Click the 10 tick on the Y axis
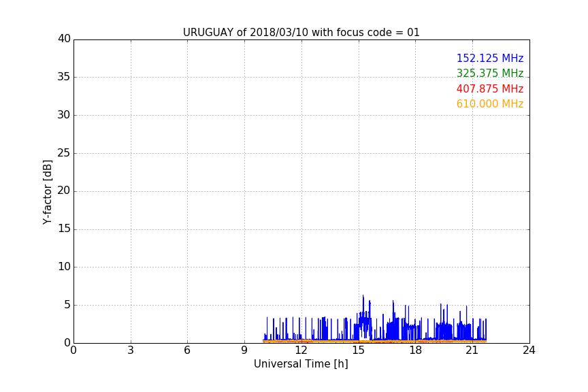Screen dimensions: 588x392 point(64,267)
